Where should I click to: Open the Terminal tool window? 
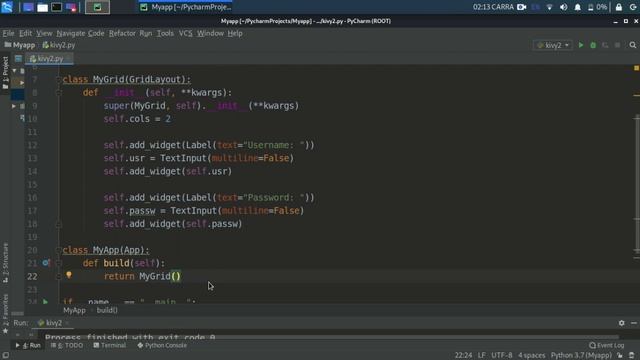(x=109, y=345)
